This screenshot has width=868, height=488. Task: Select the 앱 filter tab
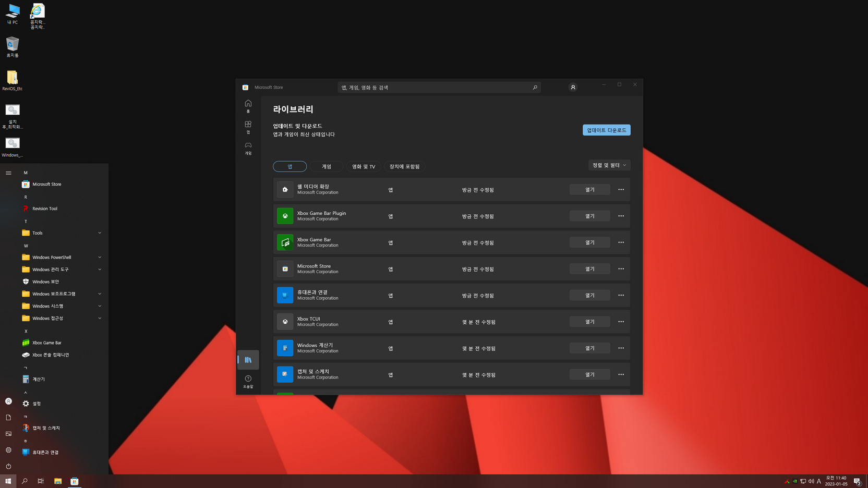(x=290, y=166)
